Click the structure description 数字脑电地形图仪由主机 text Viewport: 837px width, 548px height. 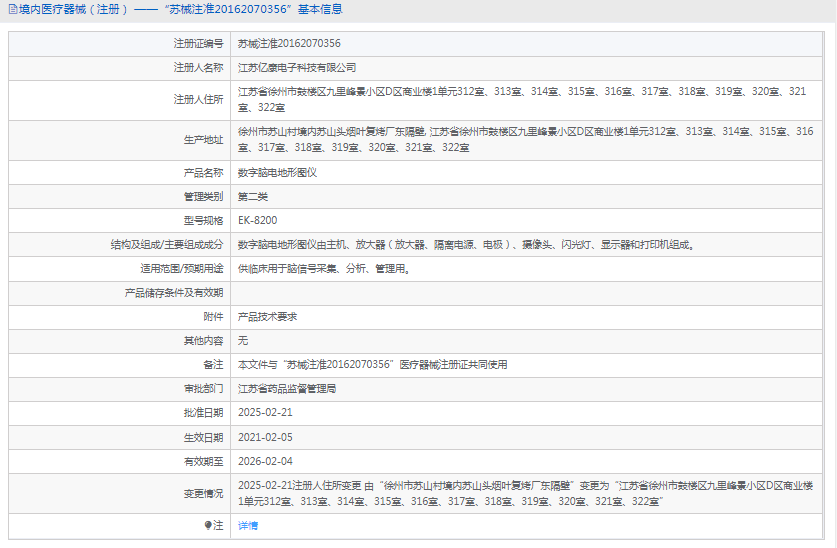pyautogui.click(x=466, y=244)
